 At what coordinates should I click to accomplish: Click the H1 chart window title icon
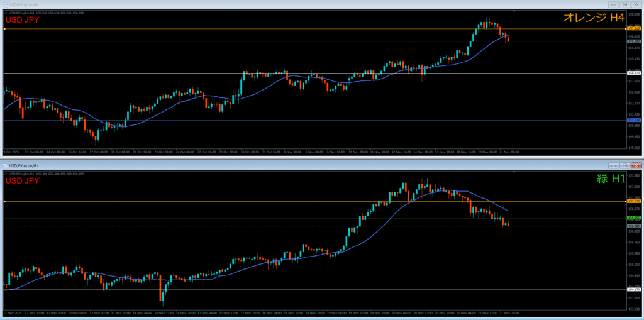6,165
